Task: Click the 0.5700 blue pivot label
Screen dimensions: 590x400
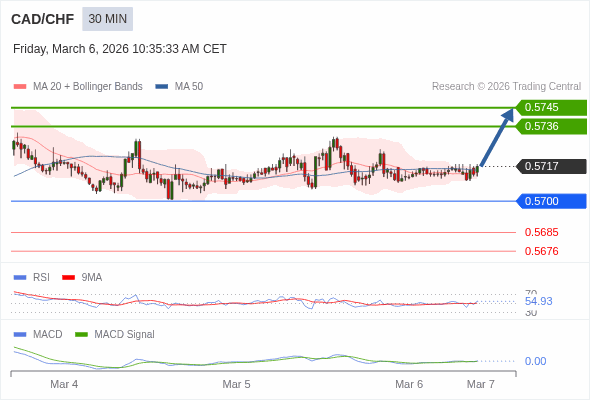Action: (551, 201)
